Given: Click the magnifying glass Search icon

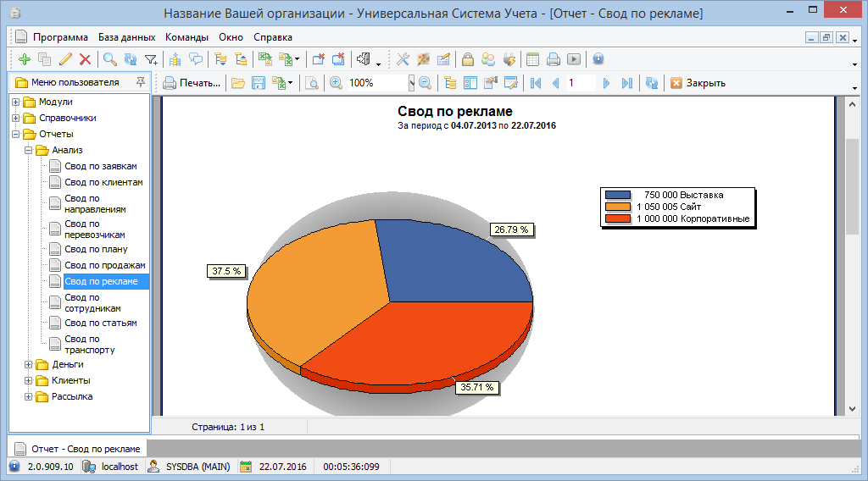Looking at the screenshot, I should tap(109, 59).
